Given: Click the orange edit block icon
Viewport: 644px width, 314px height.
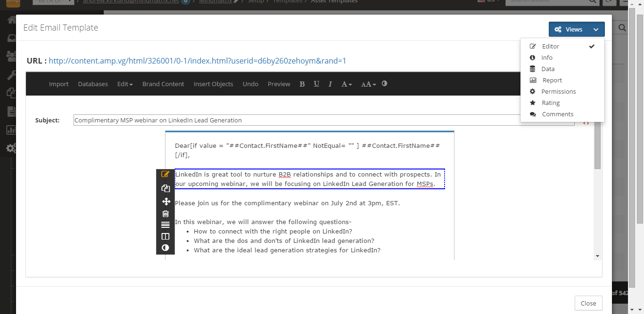Looking at the screenshot, I should 165,174.
